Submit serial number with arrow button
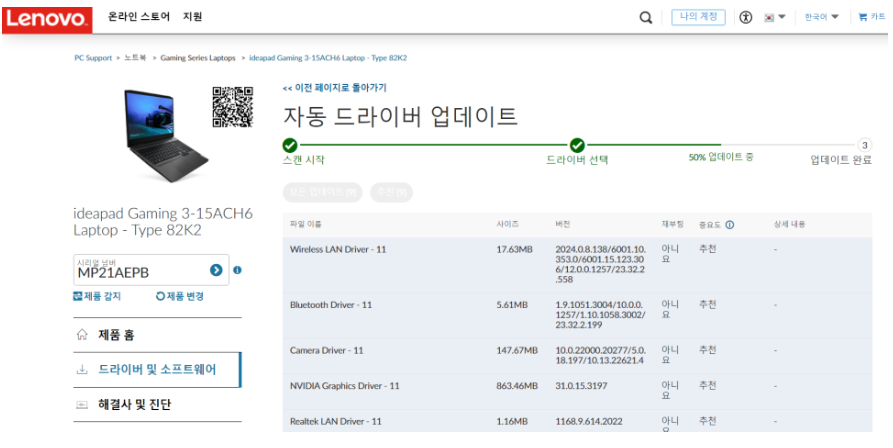 click(216, 270)
